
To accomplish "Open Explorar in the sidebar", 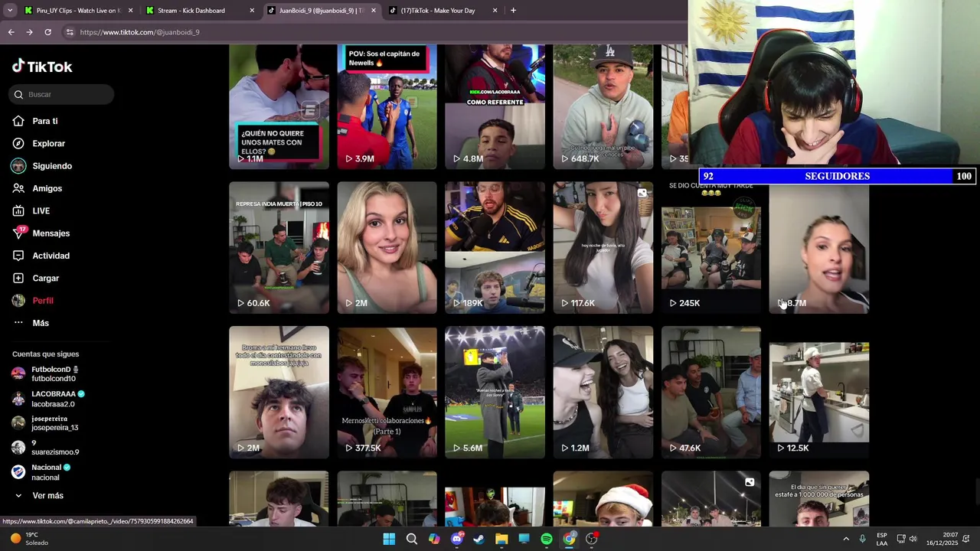I will click(x=48, y=143).
